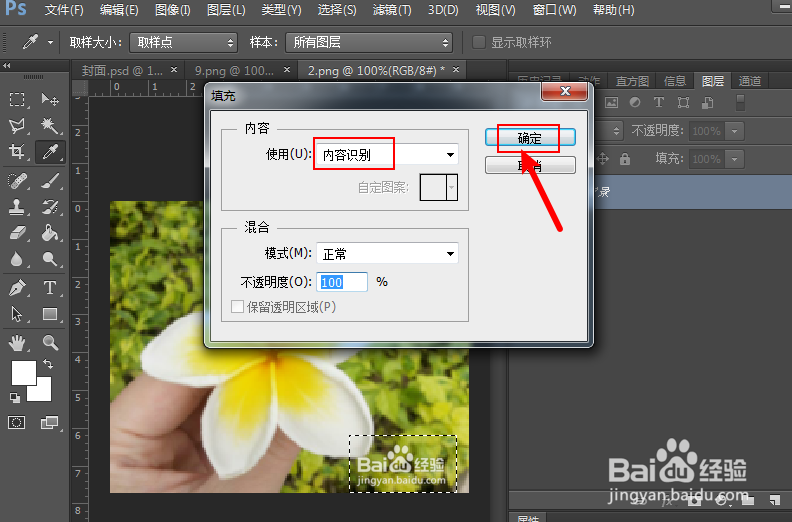Click the lock position icon
The image size is (792, 522).
click(603, 159)
